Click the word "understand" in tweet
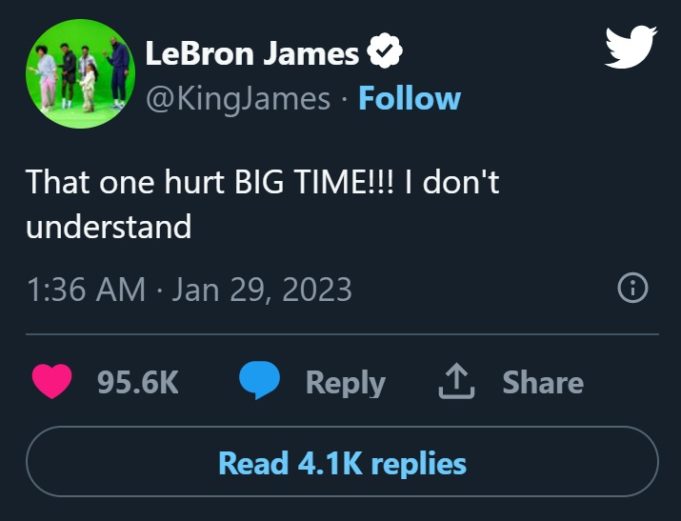681x521 pixels. click(108, 227)
